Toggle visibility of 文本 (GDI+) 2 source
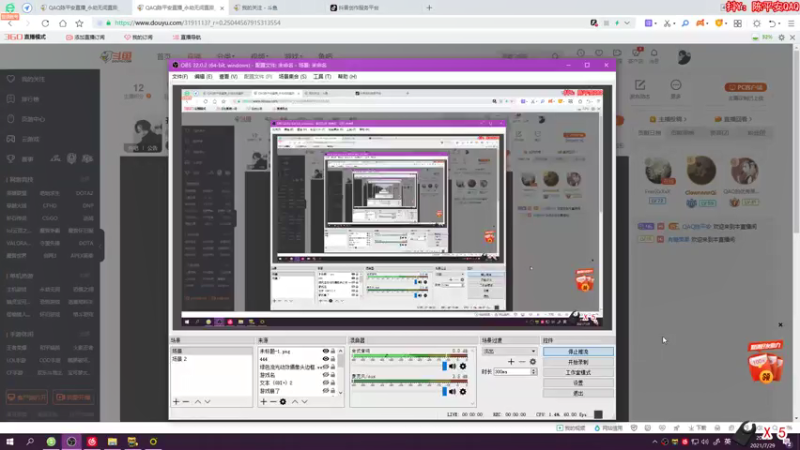This screenshot has height=450, width=800. click(x=326, y=383)
